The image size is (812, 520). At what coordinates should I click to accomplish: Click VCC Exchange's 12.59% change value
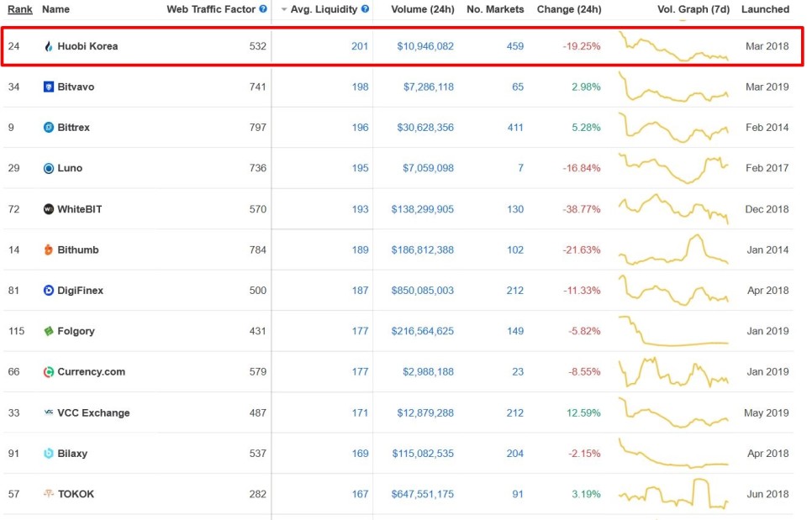tap(583, 413)
